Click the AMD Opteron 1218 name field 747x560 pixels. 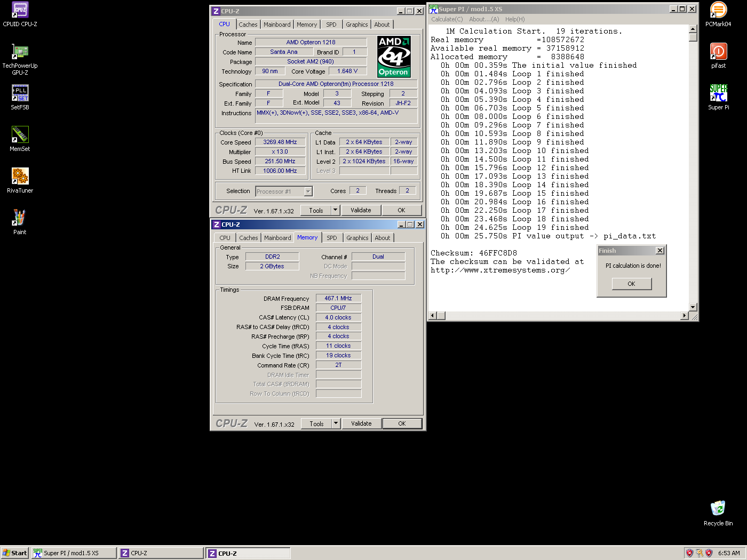tap(311, 42)
